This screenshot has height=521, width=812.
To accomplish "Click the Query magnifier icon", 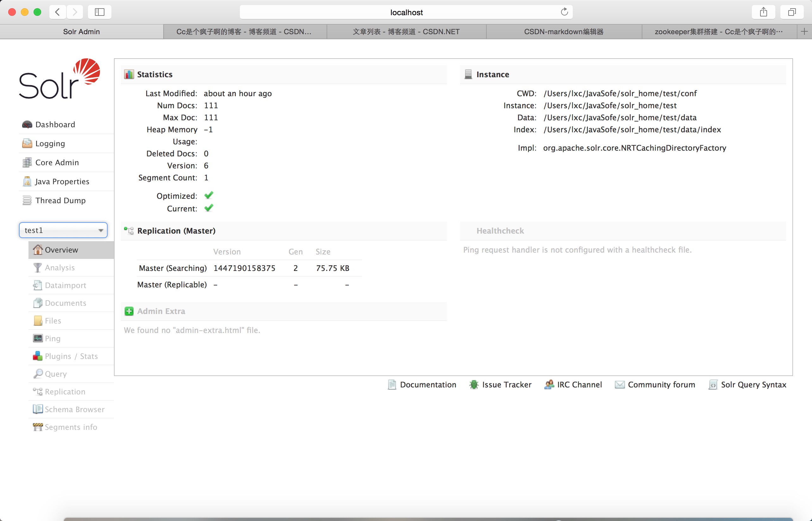I will click(x=38, y=374).
